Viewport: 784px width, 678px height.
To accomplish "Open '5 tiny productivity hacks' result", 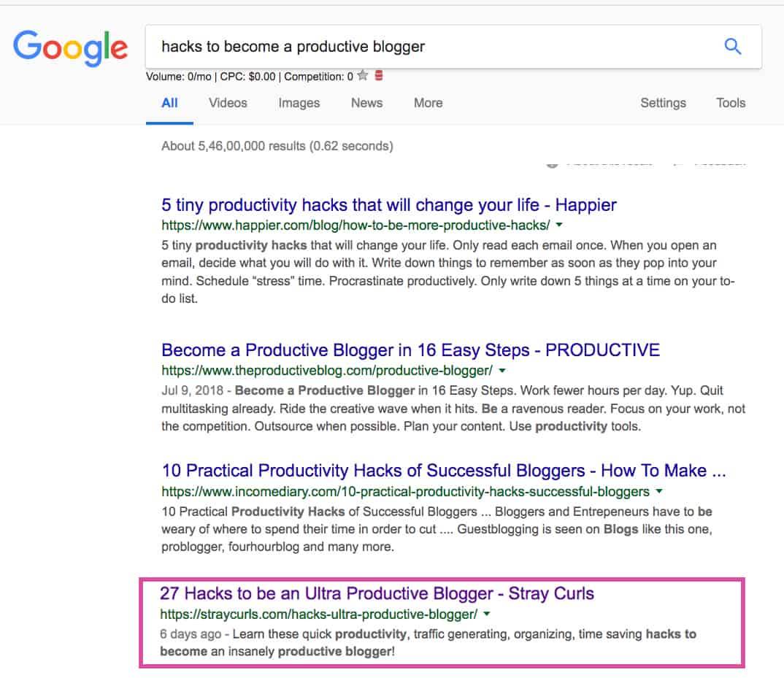I will tap(388, 205).
